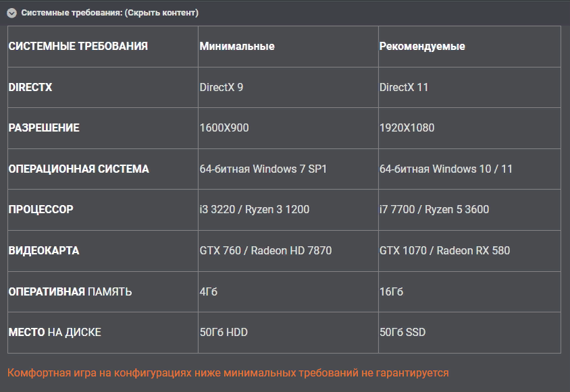Collapse the Системные требования spoiler header
Screen dimensions: 570x392
(109, 13)
